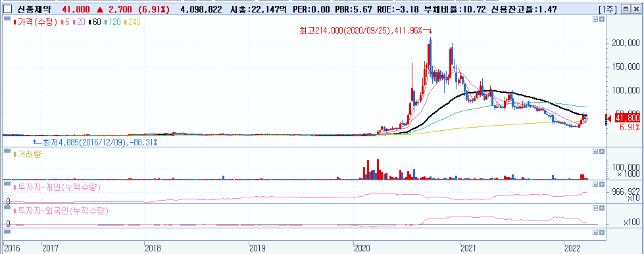The height and width of the screenshot is (254, 644).
Task: Minimize the 투자자-외국인 pane
Action: coord(595,207)
